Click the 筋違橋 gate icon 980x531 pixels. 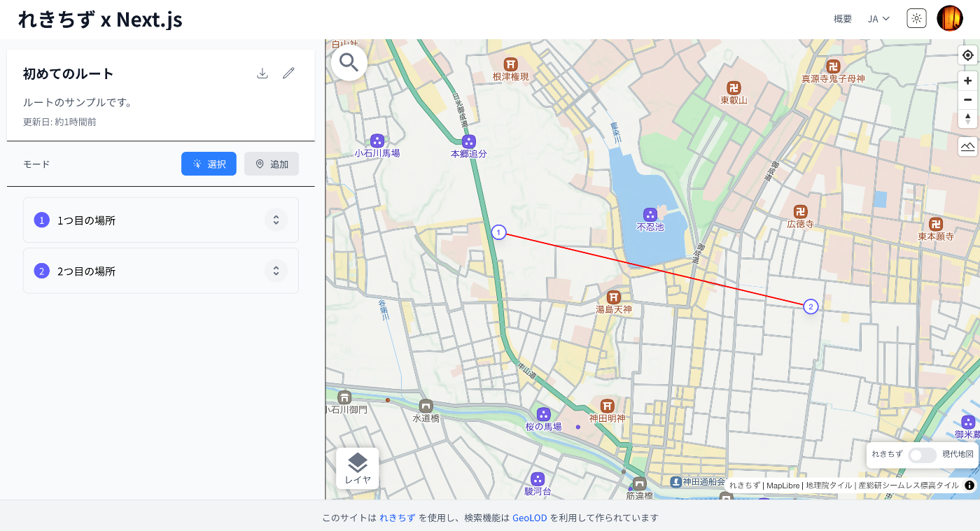[639, 483]
